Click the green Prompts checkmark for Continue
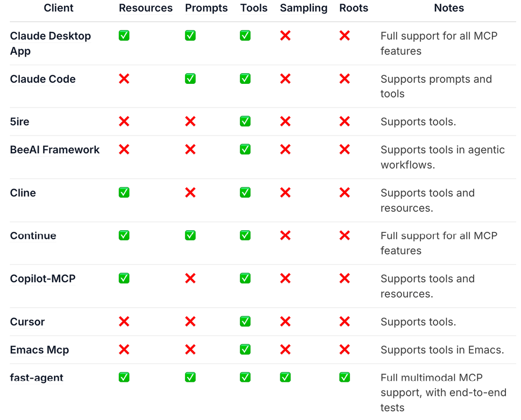 (190, 236)
